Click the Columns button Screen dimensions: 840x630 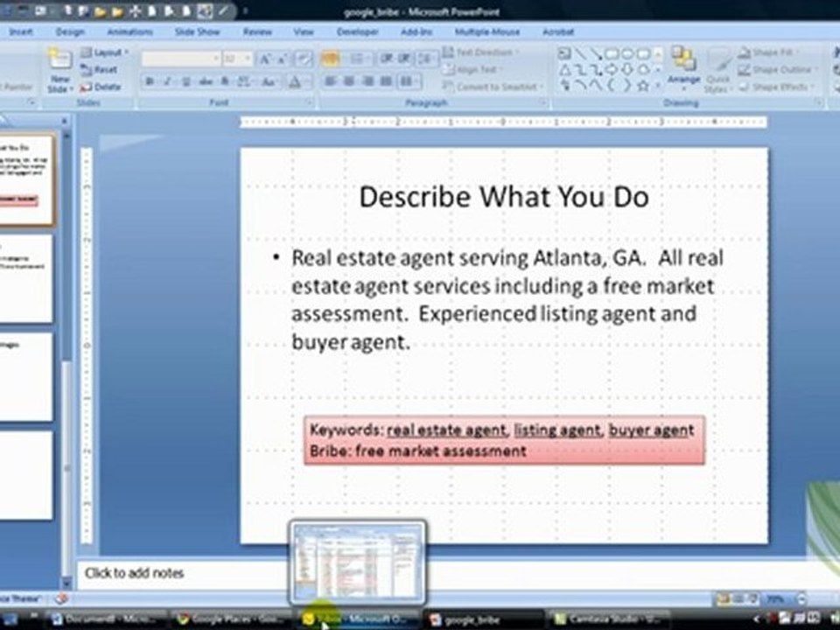pos(409,81)
